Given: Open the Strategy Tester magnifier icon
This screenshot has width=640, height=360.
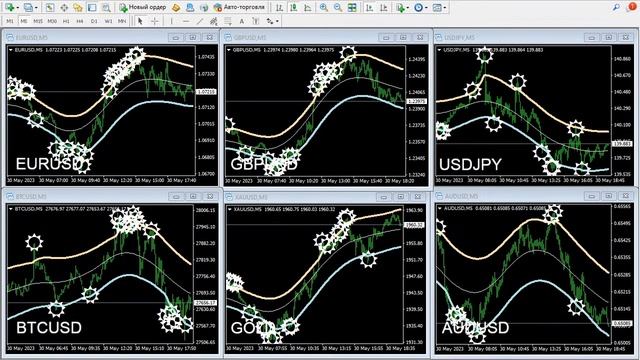Looking at the screenshot, I should pyautogui.click(x=106, y=7).
